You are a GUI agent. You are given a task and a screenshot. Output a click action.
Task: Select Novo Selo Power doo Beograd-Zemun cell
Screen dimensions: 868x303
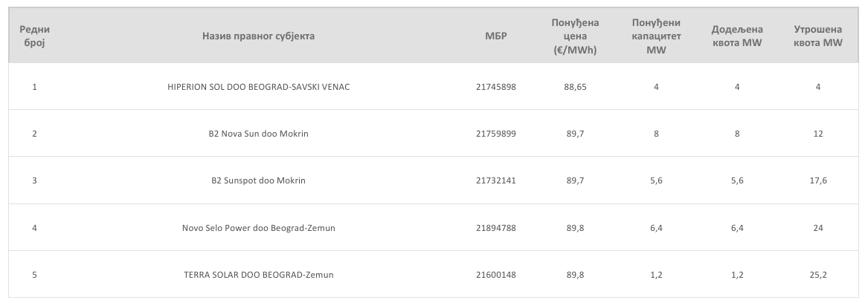[258, 228]
